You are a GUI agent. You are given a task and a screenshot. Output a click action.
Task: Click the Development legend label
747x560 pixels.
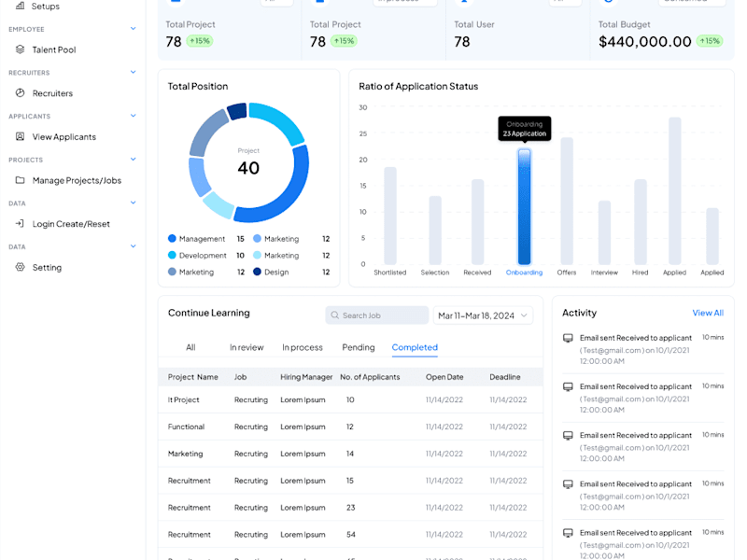pos(203,255)
